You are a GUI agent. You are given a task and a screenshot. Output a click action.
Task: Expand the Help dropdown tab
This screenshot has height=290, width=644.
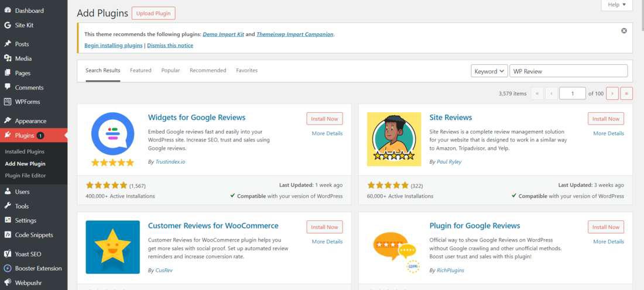pos(616,5)
